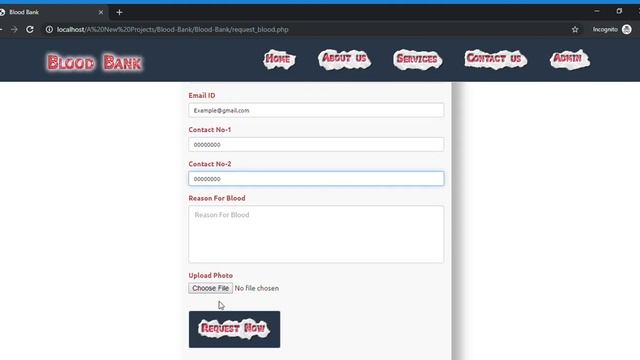Click the Contact No-2 label
This screenshot has width=640, height=360.
point(210,164)
